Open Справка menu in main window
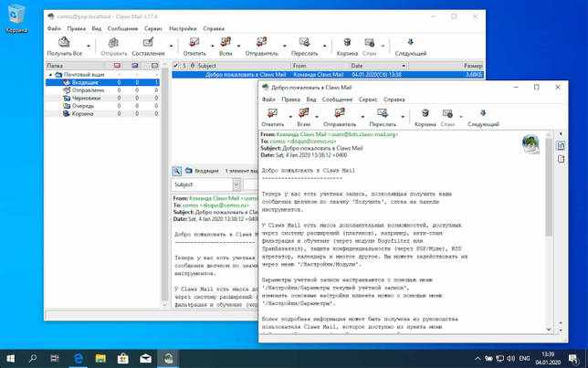Screen dimensions: 588x368 point(214,28)
